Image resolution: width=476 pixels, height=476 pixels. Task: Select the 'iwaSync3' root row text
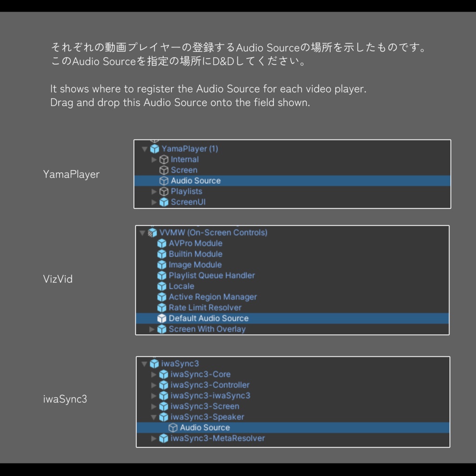tap(180, 364)
